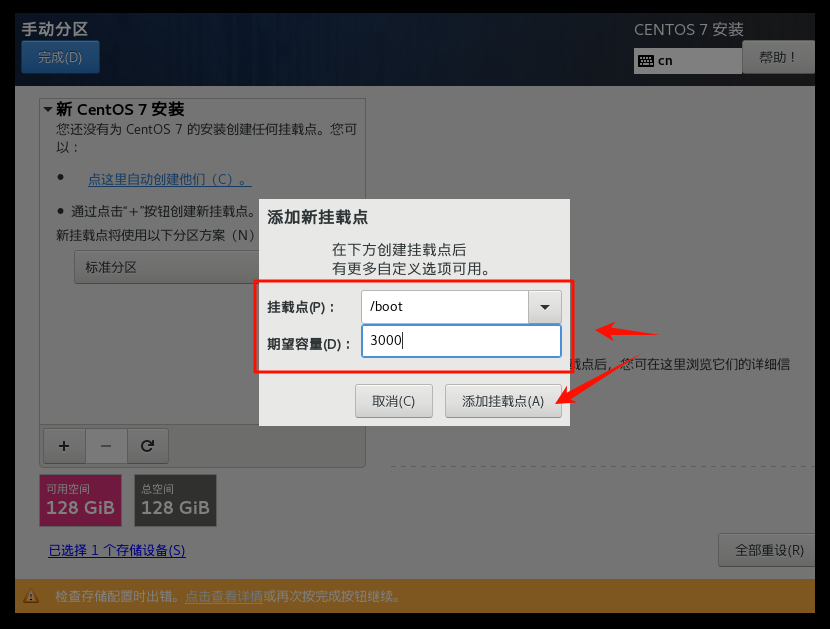Click the 完成 button at top left
This screenshot has width=830, height=629.
(59, 57)
